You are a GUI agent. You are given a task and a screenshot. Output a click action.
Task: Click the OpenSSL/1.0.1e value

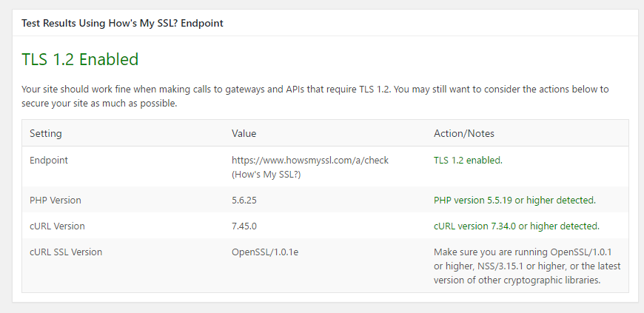click(264, 252)
